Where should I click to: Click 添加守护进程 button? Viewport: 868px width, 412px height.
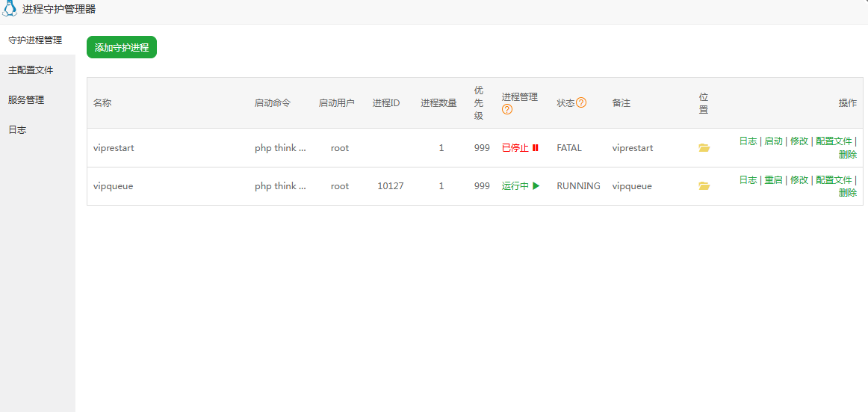(122, 48)
